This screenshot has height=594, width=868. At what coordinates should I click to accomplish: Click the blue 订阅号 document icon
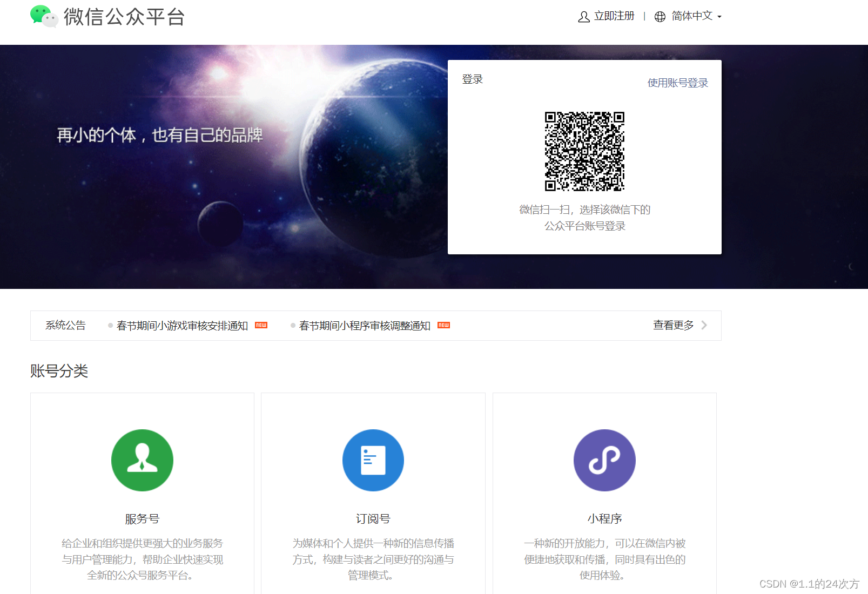click(x=373, y=460)
